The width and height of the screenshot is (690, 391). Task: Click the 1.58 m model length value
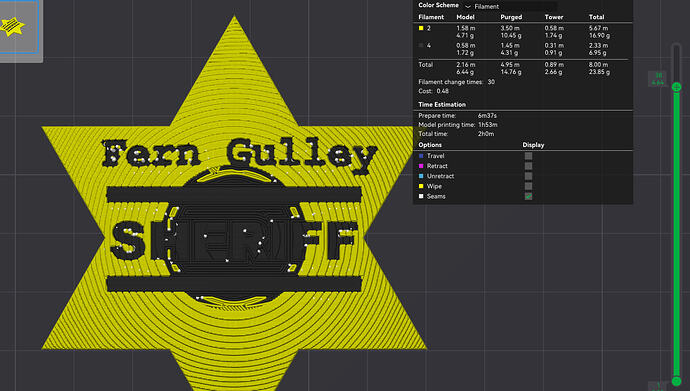point(466,28)
